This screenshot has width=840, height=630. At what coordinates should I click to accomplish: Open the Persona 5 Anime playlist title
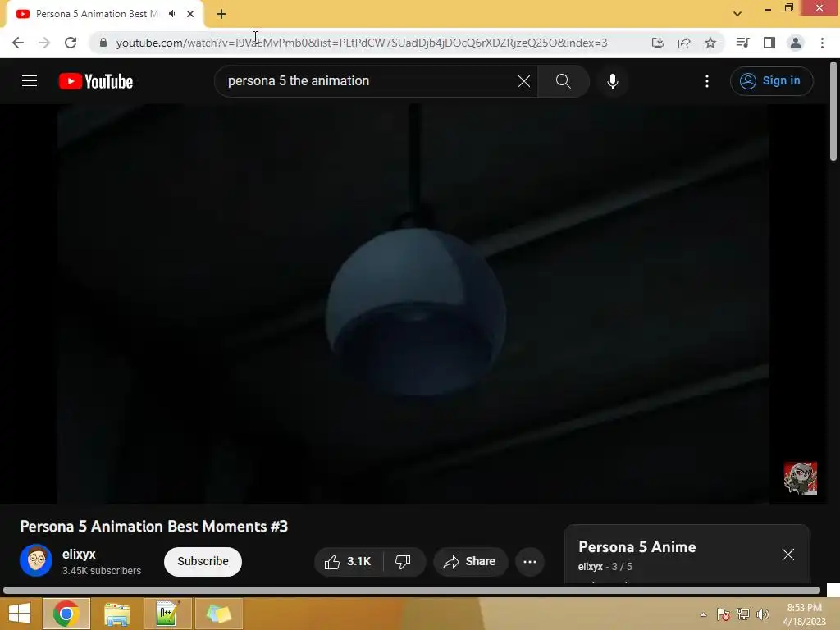pos(637,547)
